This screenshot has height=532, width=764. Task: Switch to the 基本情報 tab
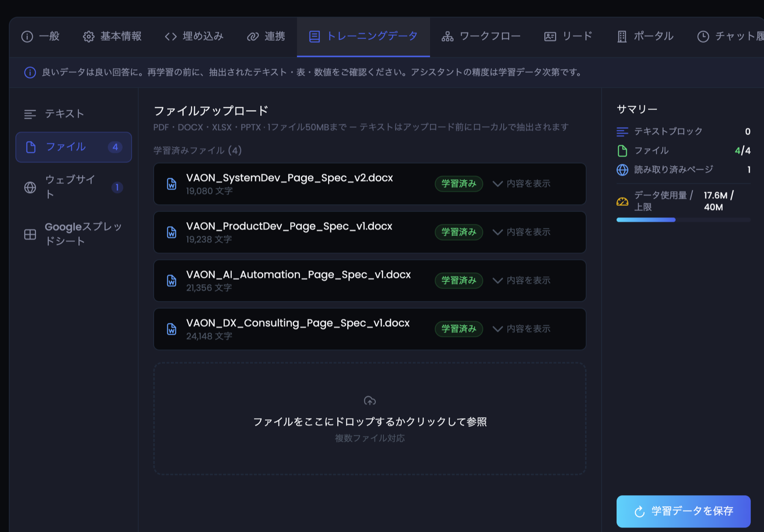tap(112, 36)
